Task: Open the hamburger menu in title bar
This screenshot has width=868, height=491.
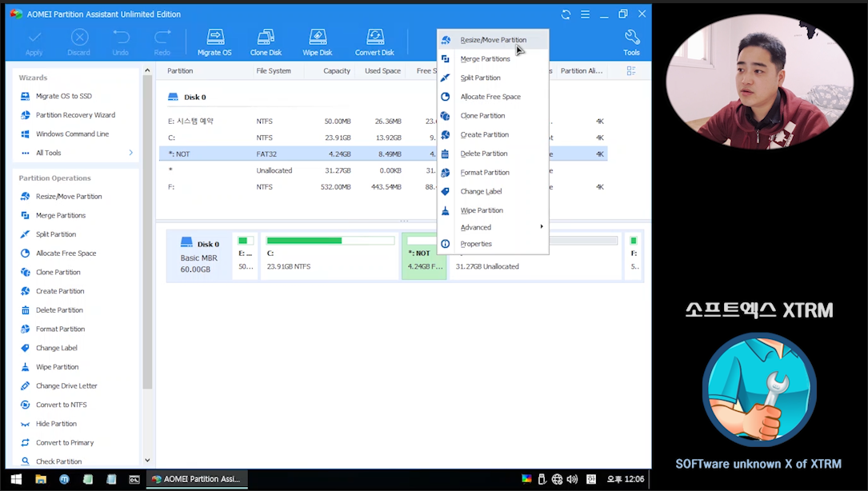Action: pos(585,14)
